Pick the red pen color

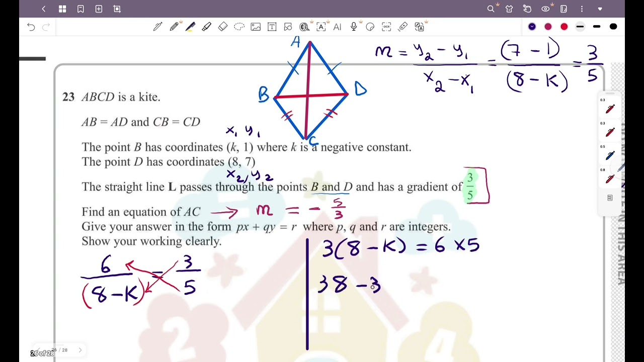[564, 27]
